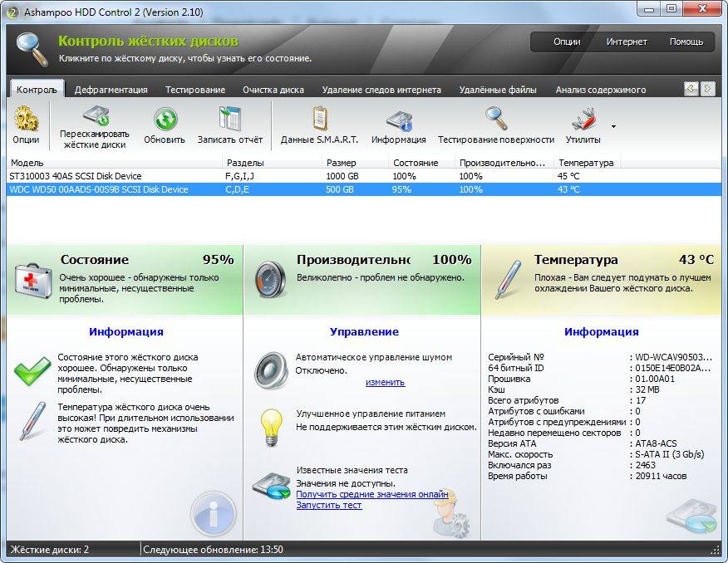Screen dimensions: 728x563
Task: Switch to the Дефрагментация tab
Action: click(x=111, y=90)
